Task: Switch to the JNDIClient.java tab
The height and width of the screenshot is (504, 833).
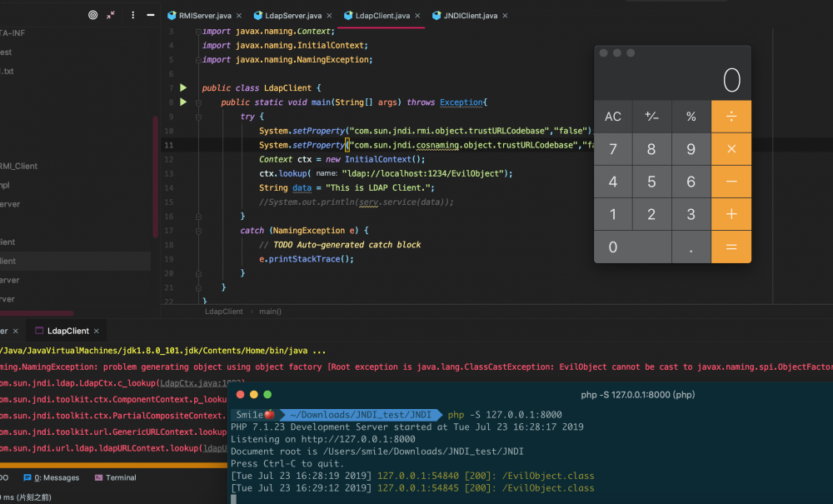Action: [470, 16]
